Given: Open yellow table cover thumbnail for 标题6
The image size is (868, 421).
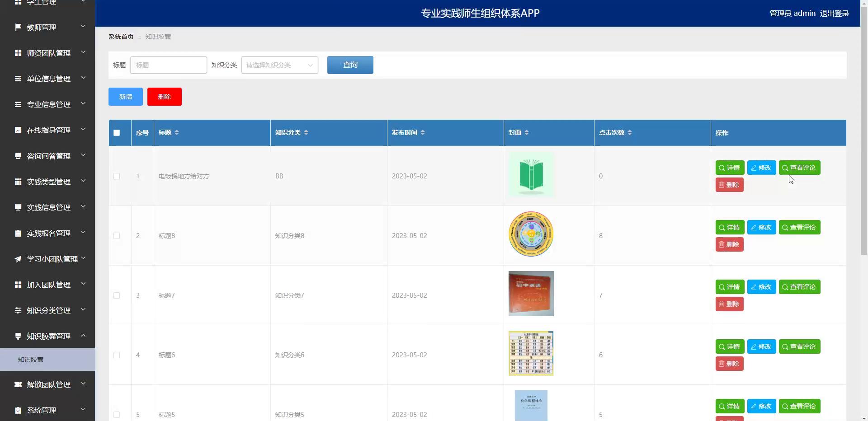Looking at the screenshot, I should pyautogui.click(x=531, y=353).
